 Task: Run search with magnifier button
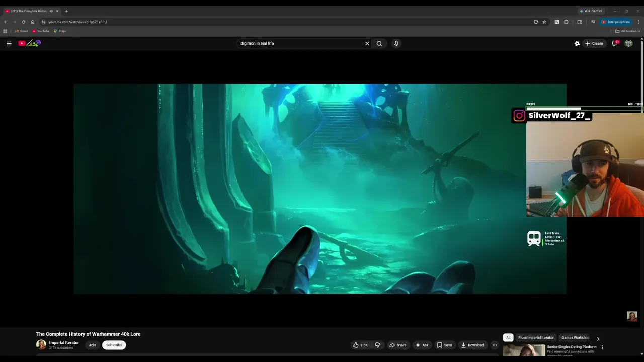379,43
